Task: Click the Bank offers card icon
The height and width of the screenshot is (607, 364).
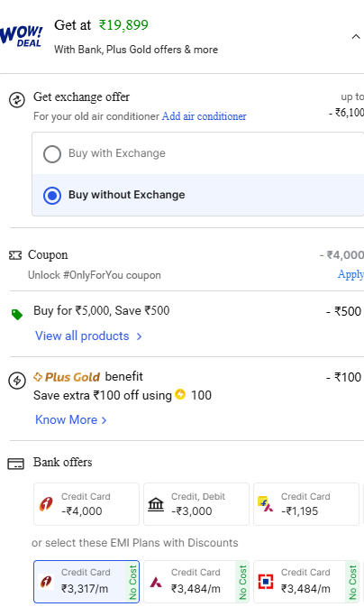Action: pos(16,464)
